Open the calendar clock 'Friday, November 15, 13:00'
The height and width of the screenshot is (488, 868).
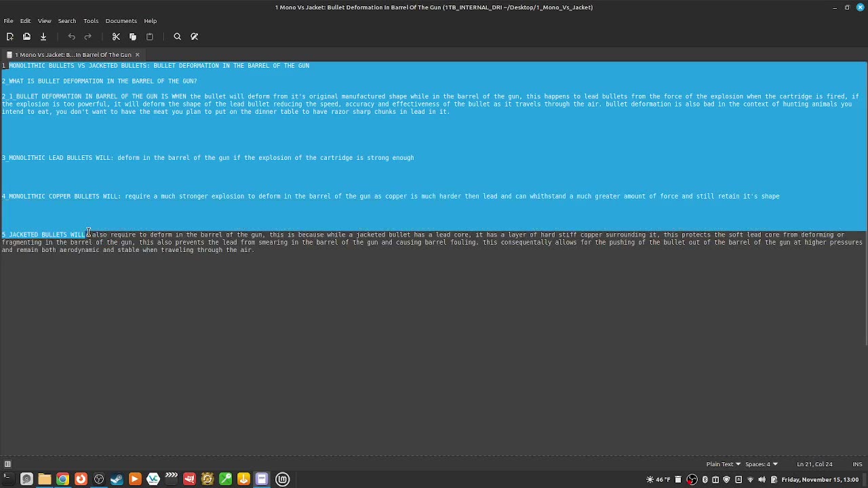click(x=820, y=479)
